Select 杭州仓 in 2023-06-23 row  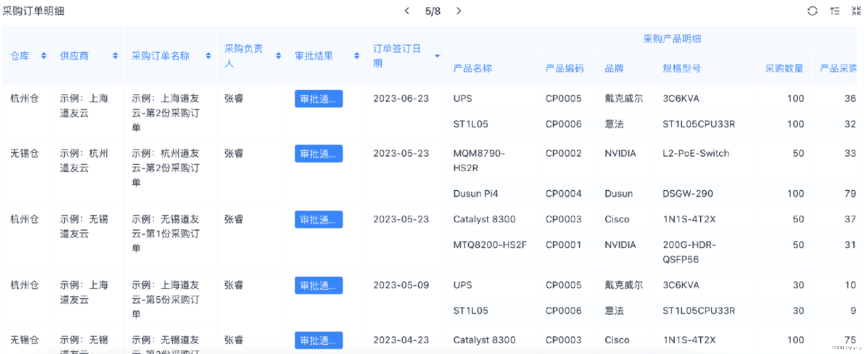click(x=25, y=98)
